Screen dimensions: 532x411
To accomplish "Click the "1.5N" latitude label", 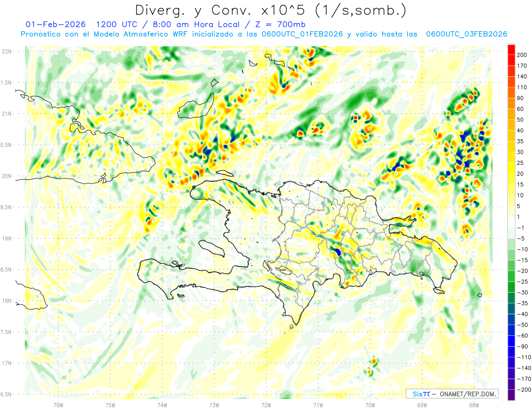I will coord(7,82).
